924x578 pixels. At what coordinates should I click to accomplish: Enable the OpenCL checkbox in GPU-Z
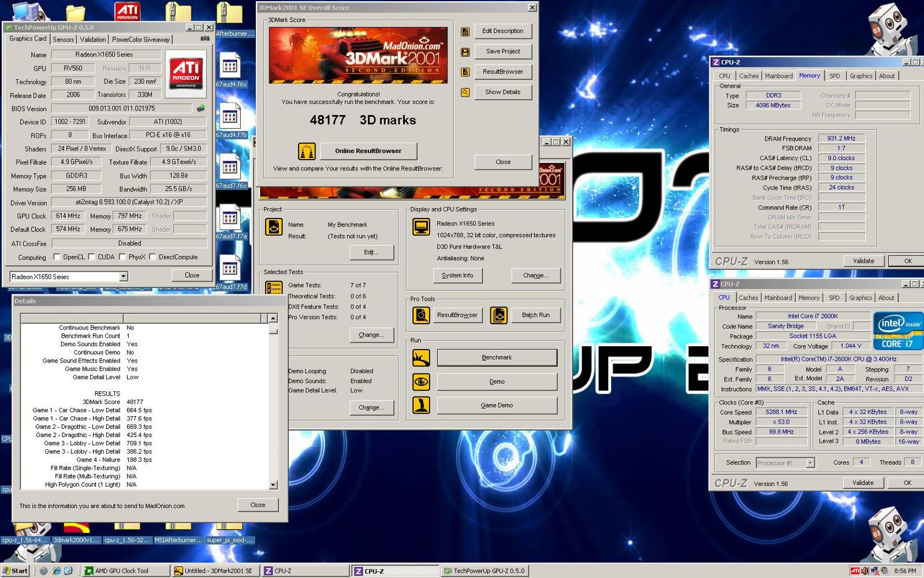tap(57, 257)
